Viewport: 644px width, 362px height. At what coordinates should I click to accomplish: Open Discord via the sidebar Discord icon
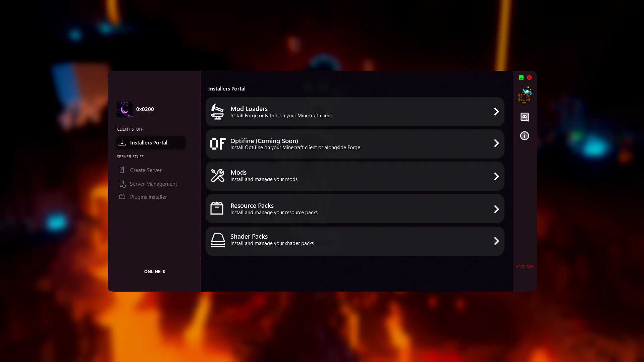tap(525, 117)
